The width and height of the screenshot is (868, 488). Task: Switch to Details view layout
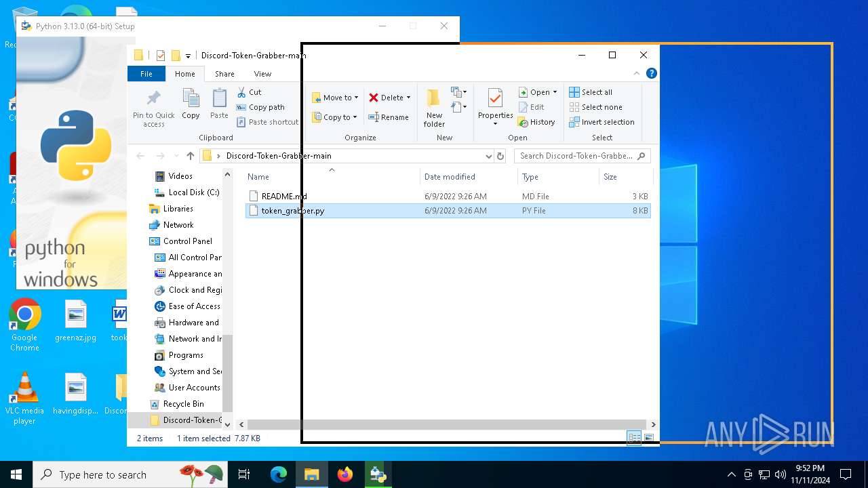(634, 438)
